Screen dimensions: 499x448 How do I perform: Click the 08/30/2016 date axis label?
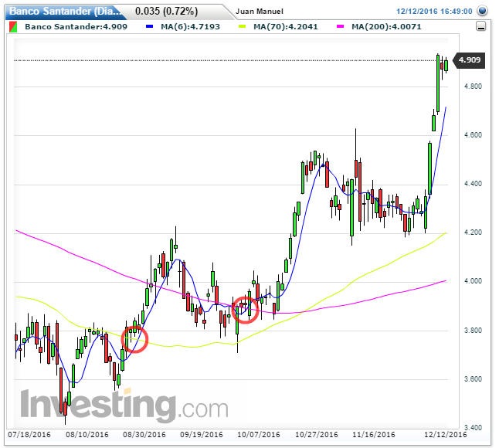pos(144,435)
